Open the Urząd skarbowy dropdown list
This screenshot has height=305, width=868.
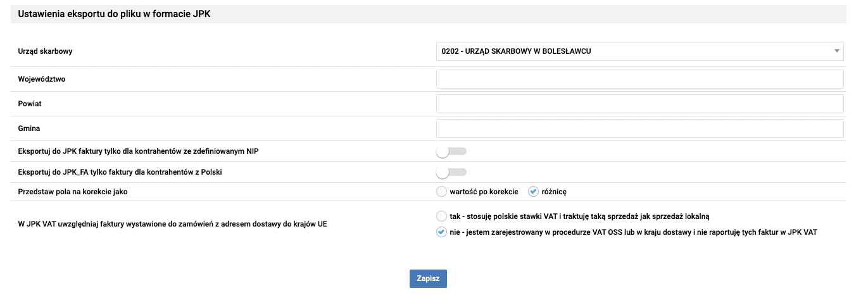639,51
